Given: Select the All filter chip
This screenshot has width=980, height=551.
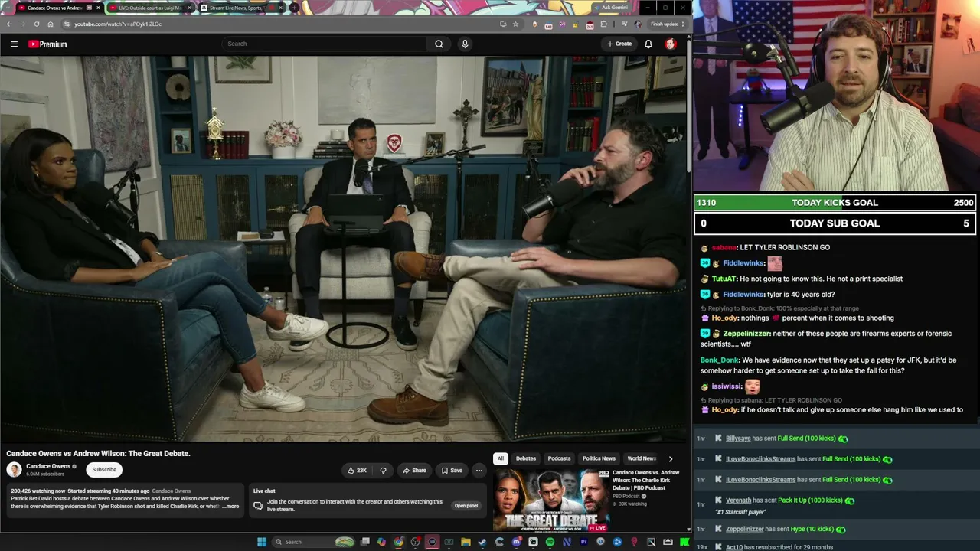Looking at the screenshot, I should [x=500, y=458].
